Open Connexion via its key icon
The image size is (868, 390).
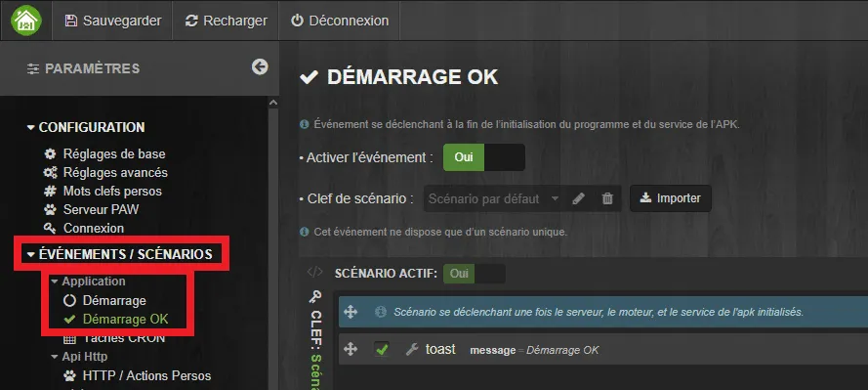click(x=51, y=229)
